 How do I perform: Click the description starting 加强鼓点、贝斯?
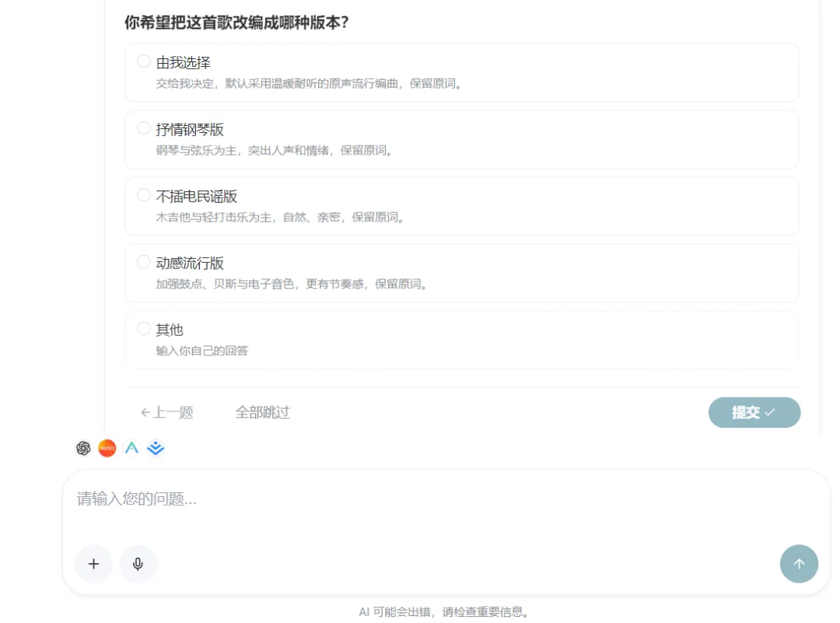[292, 284]
